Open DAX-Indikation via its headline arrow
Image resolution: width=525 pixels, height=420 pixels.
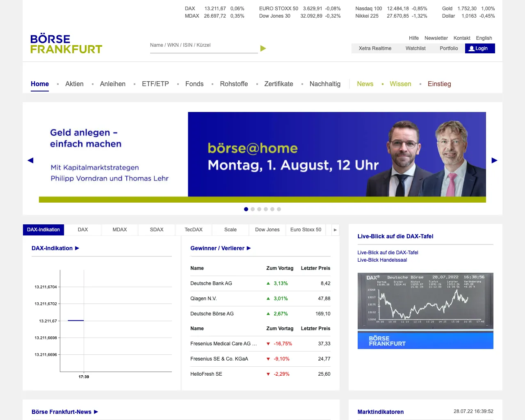[76, 248]
